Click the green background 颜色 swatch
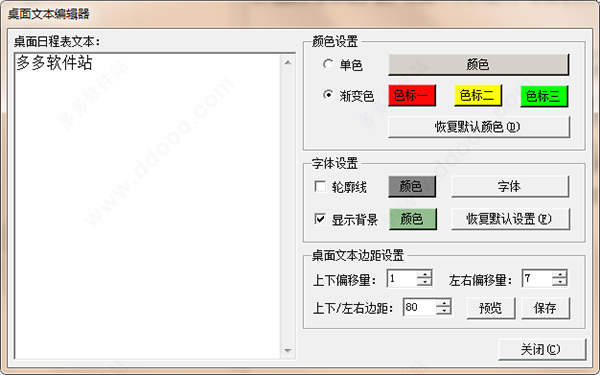 412,219
